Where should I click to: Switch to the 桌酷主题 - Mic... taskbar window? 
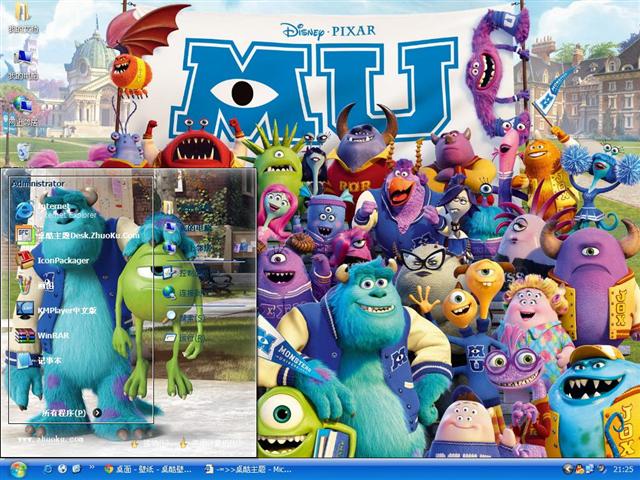pyautogui.click(x=249, y=469)
